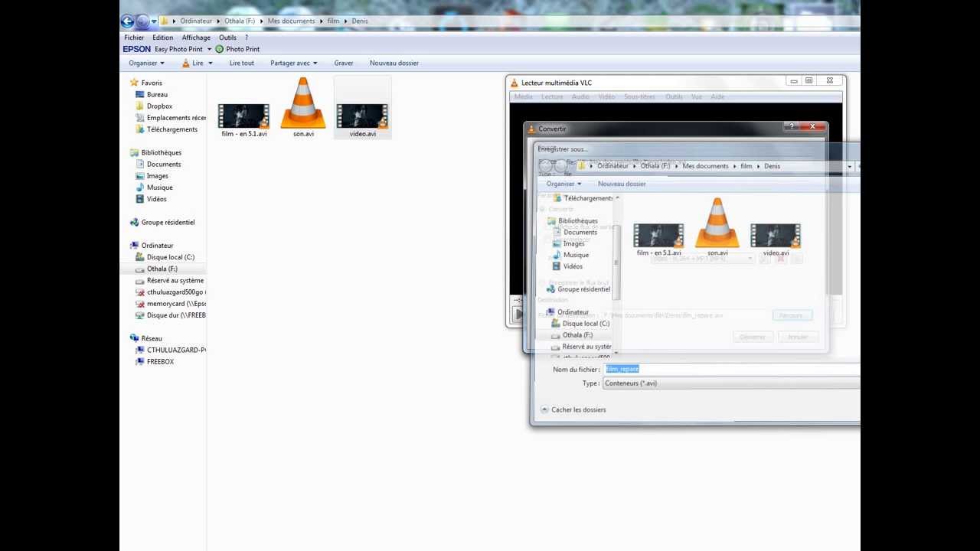Select son.avi in the save dialog
The width and height of the screenshot is (980, 551).
[717, 227]
